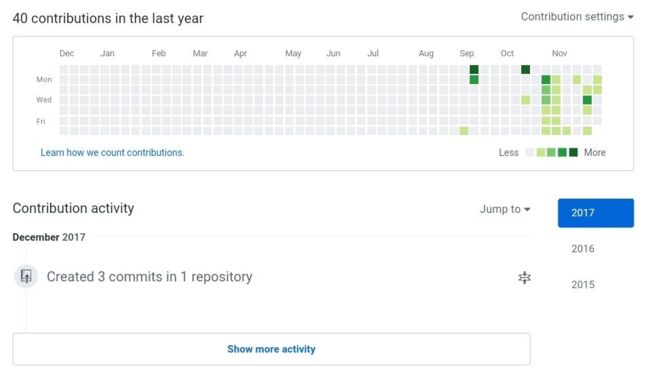
Task: Click the lightest green legend swatch
Action: coord(541,152)
